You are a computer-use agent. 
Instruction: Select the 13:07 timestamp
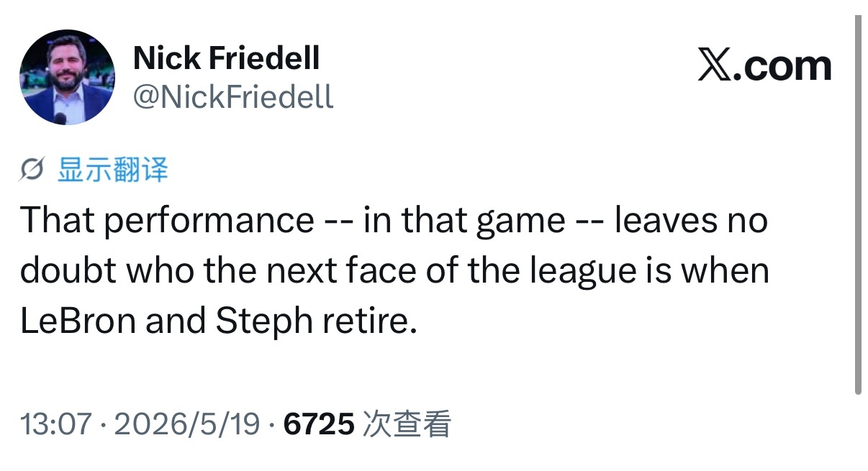click(56, 424)
